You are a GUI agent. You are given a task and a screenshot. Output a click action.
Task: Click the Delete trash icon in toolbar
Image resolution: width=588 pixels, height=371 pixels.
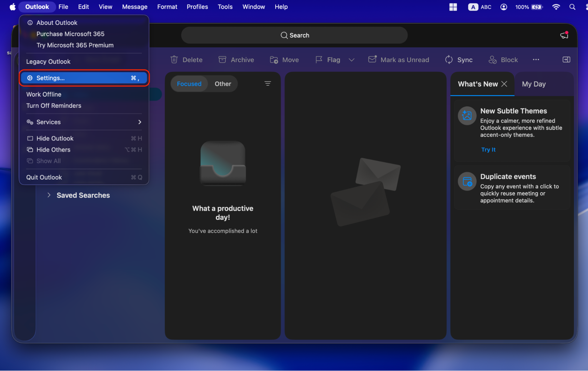click(174, 60)
